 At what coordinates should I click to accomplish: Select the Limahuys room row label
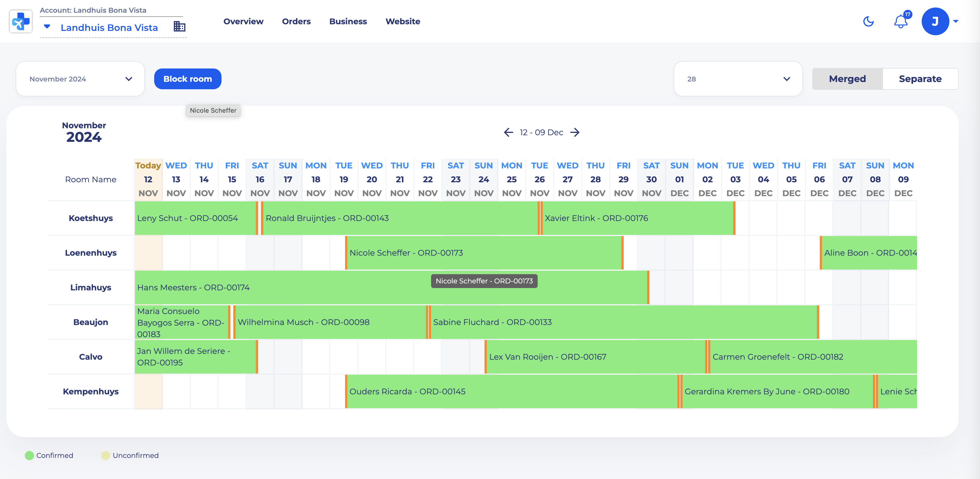(x=91, y=287)
